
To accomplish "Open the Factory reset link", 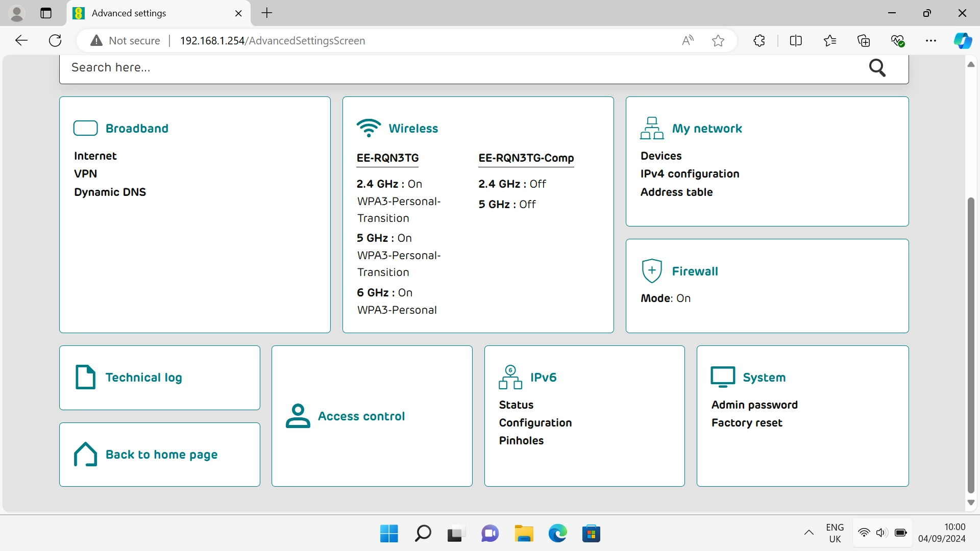I will [746, 422].
